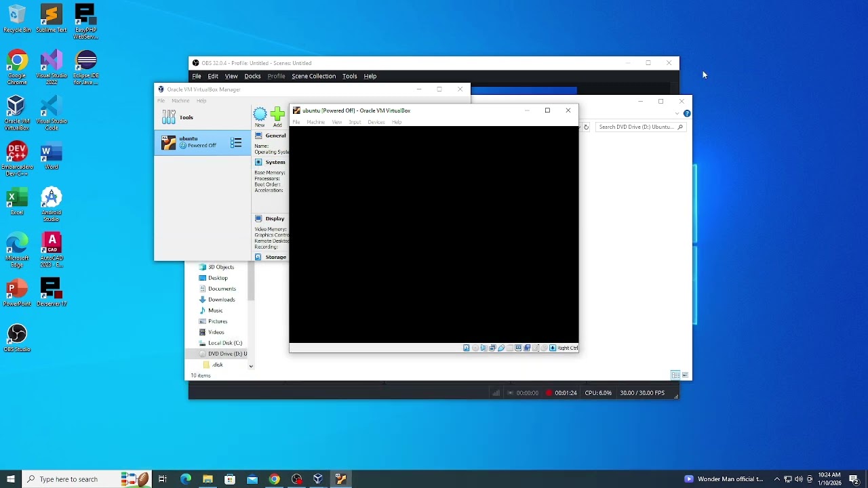Click the VM status bar display monitor icon

coord(518,348)
